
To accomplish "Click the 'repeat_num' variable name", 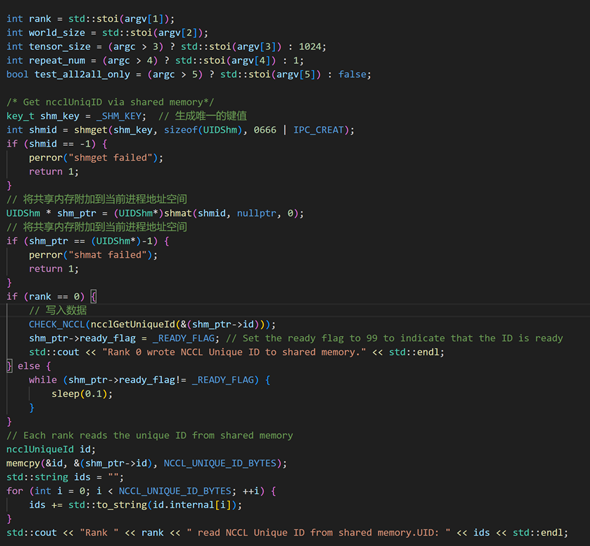I will coord(57,61).
